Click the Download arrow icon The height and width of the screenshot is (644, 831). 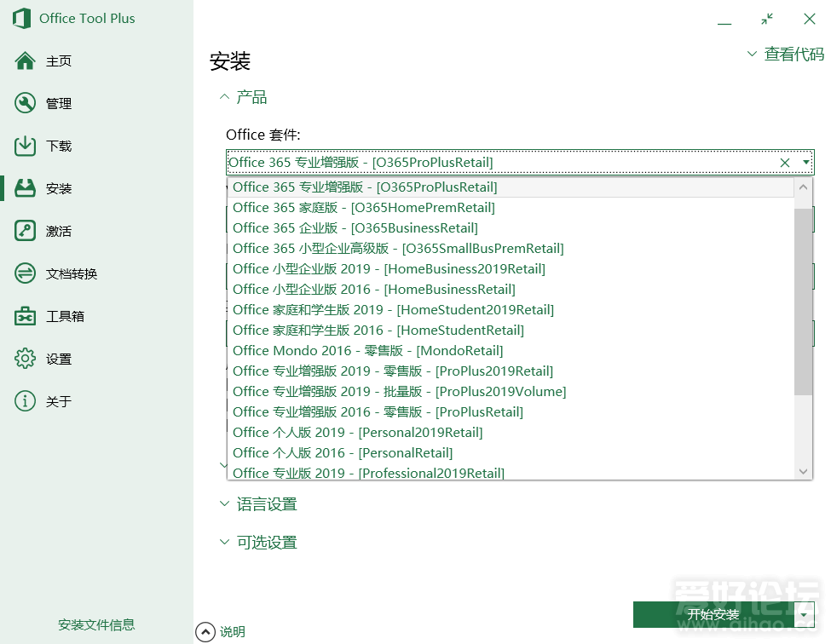tap(26, 146)
